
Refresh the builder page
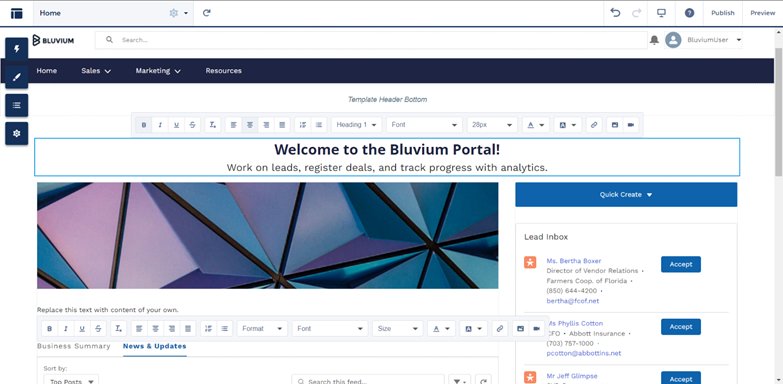coord(207,13)
